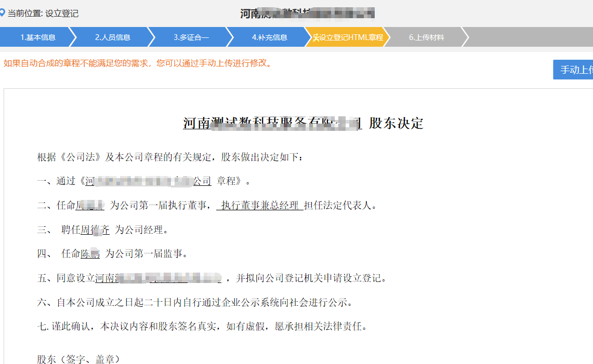Click the chevron arrow after 上传材料 step
Viewport: 593px width, 364px height.
tap(465, 37)
